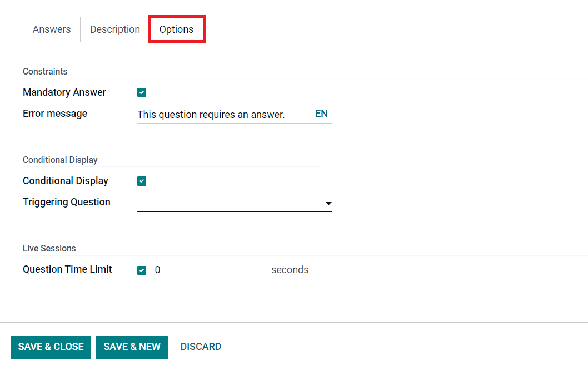Click the seconds unit text
This screenshot has height=365, width=588.
tap(290, 270)
